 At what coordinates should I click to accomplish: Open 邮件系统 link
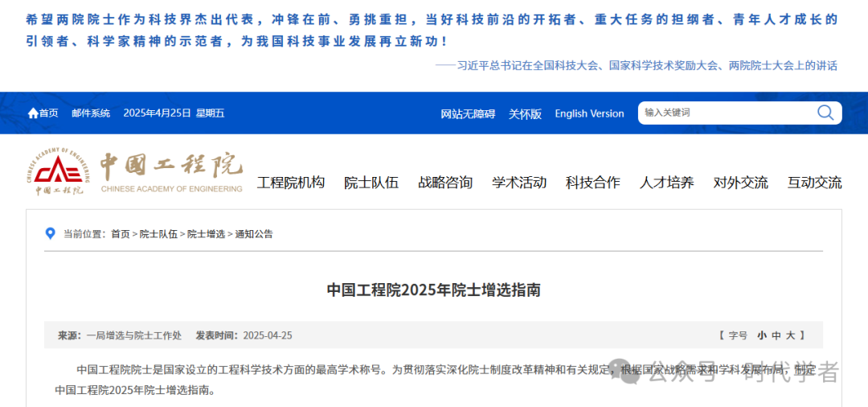pos(91,113)
